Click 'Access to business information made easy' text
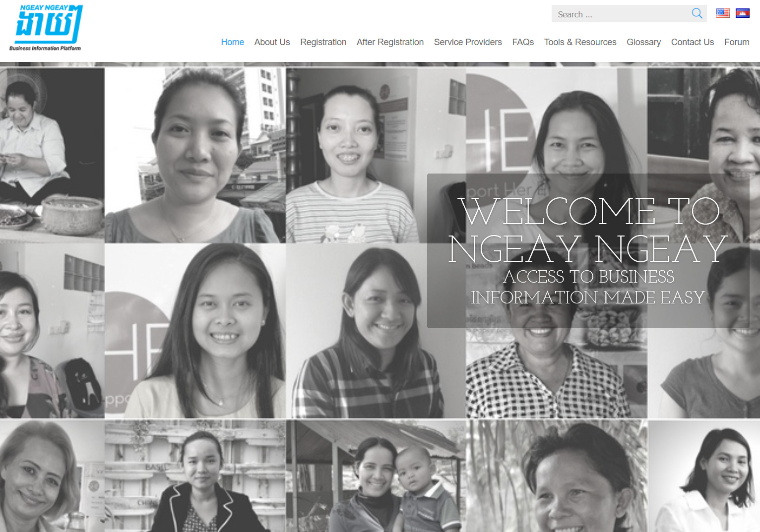Screen dimensions: 760x532 (588, 287)
